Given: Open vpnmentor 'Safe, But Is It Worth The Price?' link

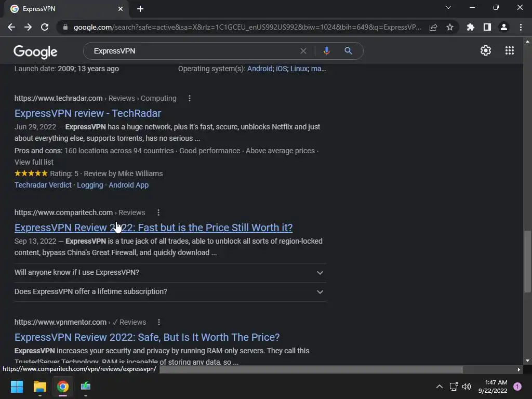Looking at the screenshot, I should [147, 337].
